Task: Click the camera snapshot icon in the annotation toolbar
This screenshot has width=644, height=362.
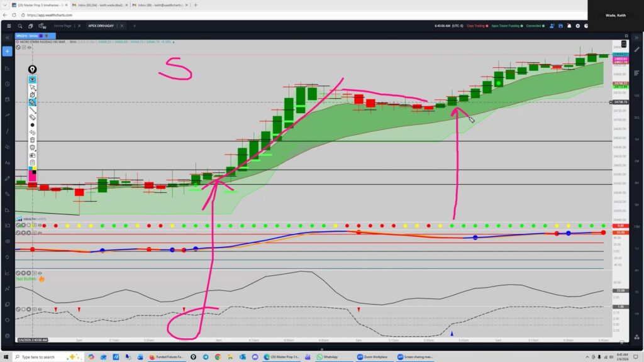Action: (x=32, y=155)
